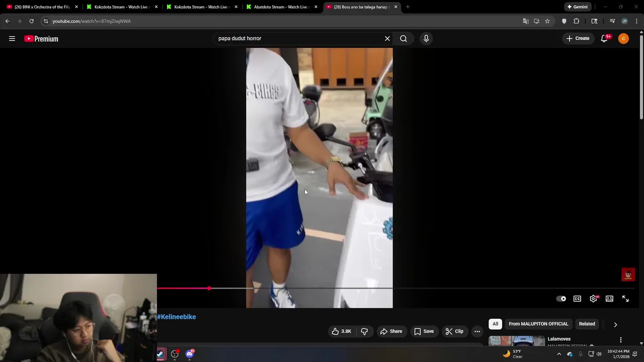Open the media controls icon
Image resolution: width=644 pixels, height=362 pixels.
[612, 21]
